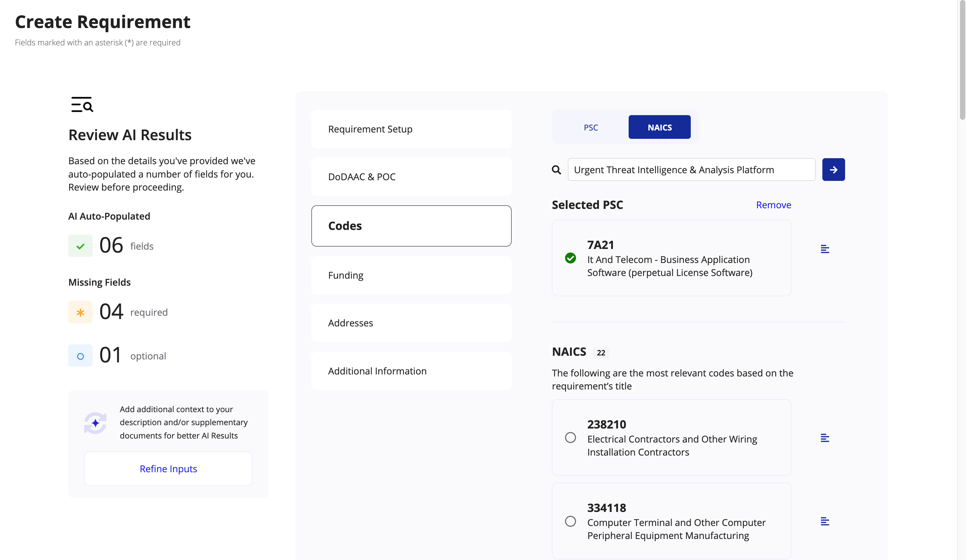Select the 334118 Computer Terminal radio button

pyautogui.click(x=571, y=521)
